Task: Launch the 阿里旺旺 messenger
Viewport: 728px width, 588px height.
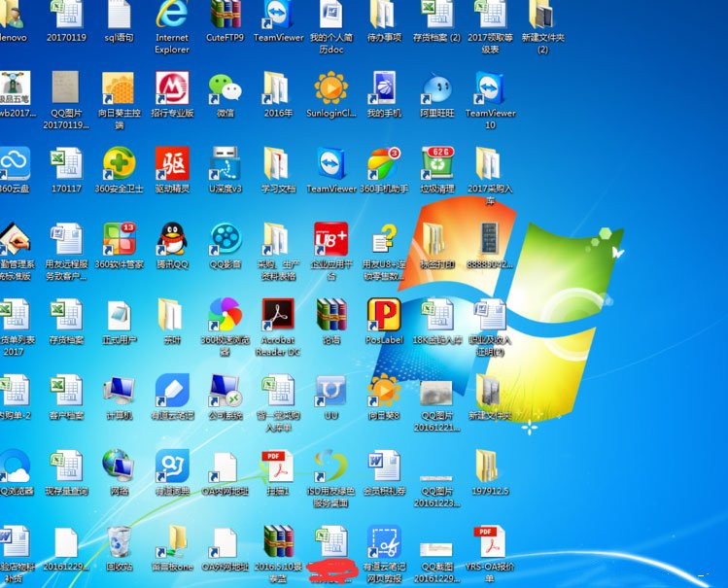Action: [x=436, y=94]
